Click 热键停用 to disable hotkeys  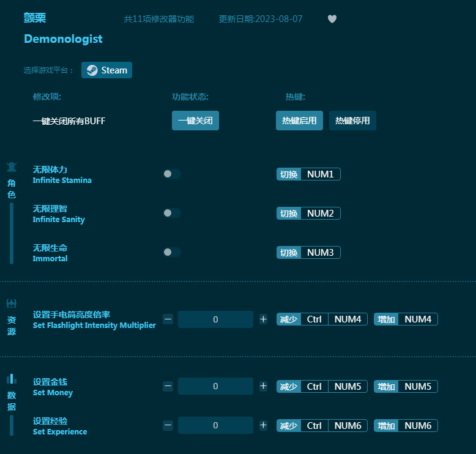click(352, 121)
